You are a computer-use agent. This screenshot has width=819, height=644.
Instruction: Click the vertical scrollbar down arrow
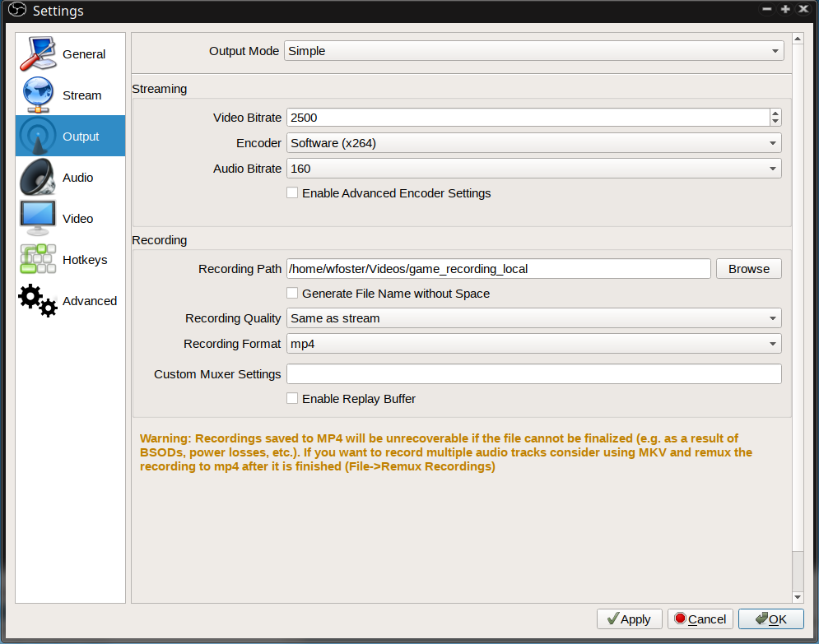[x=797, y=597]
